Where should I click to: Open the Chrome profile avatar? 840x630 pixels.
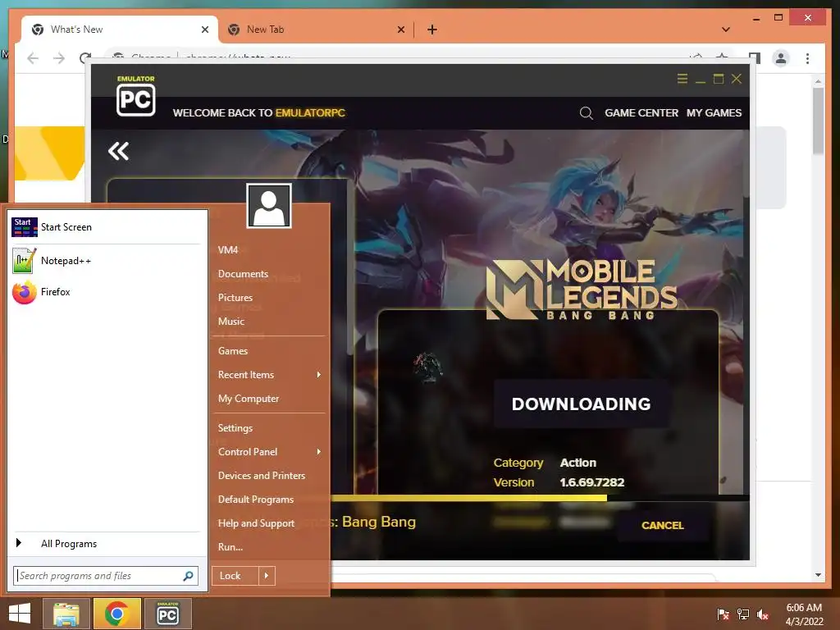click(781, 58)
